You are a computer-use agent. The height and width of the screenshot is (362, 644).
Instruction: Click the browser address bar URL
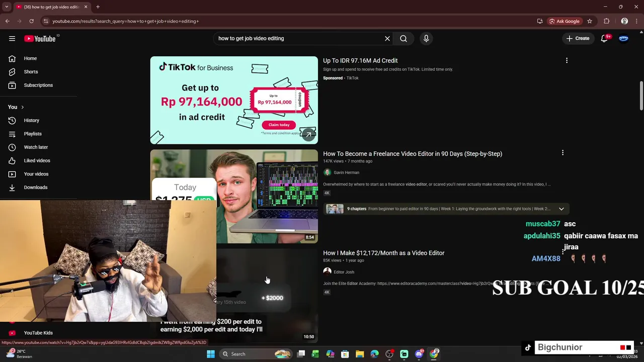tap(126, 21)
